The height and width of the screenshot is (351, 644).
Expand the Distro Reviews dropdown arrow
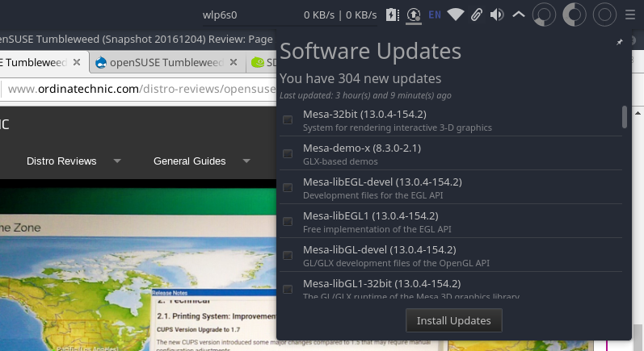click(117, 161)
